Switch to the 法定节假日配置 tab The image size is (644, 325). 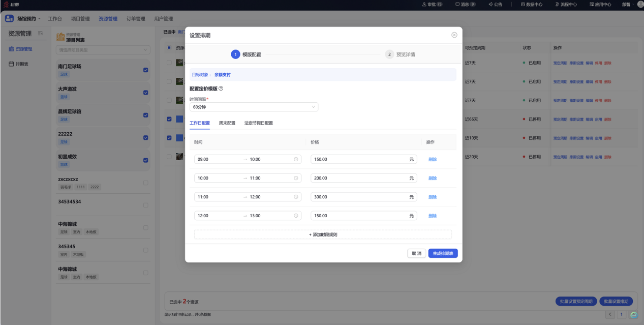pyautogui.click(x=259, y=123)
